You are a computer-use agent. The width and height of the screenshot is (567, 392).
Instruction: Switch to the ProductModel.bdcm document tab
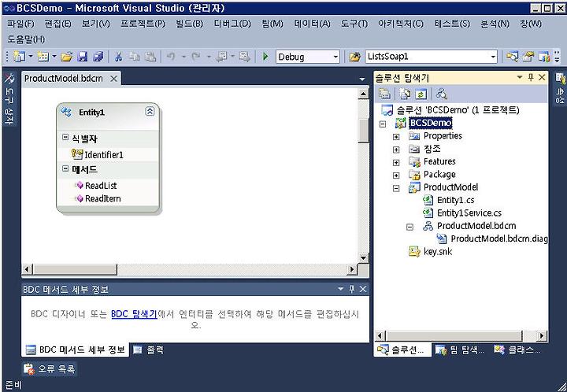64,79
